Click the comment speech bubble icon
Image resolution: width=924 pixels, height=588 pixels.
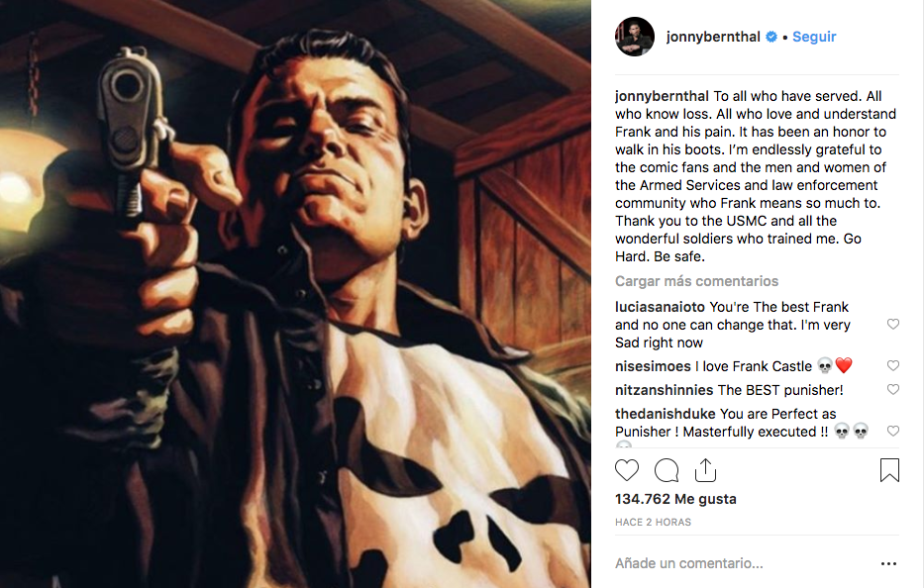tap(667, 470)
